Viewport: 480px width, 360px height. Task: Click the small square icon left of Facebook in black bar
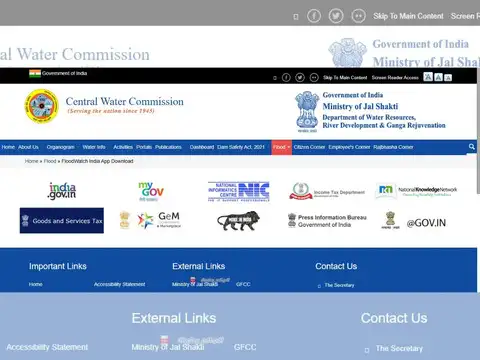(x=275, y=78)
